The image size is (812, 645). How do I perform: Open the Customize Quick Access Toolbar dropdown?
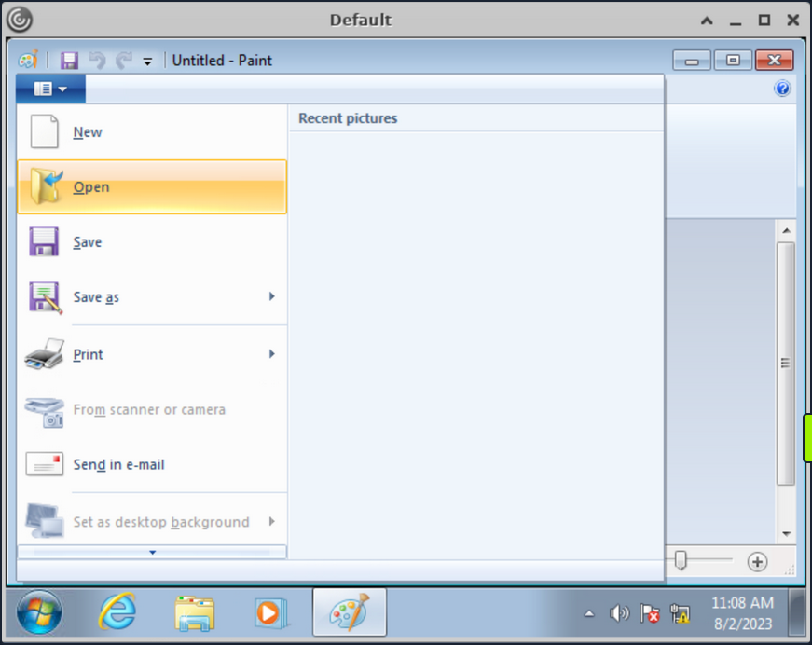[x=146, y=60]
